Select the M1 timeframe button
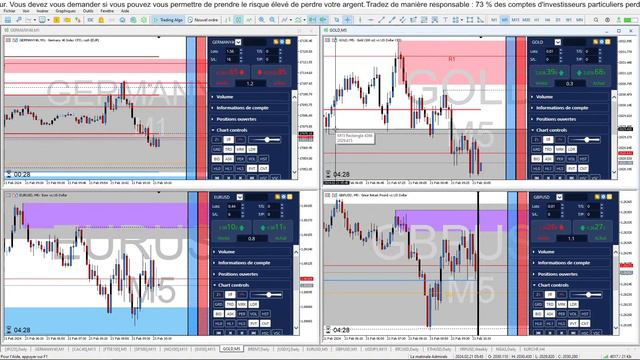The image size is (640, 360). tap(494, 20)
